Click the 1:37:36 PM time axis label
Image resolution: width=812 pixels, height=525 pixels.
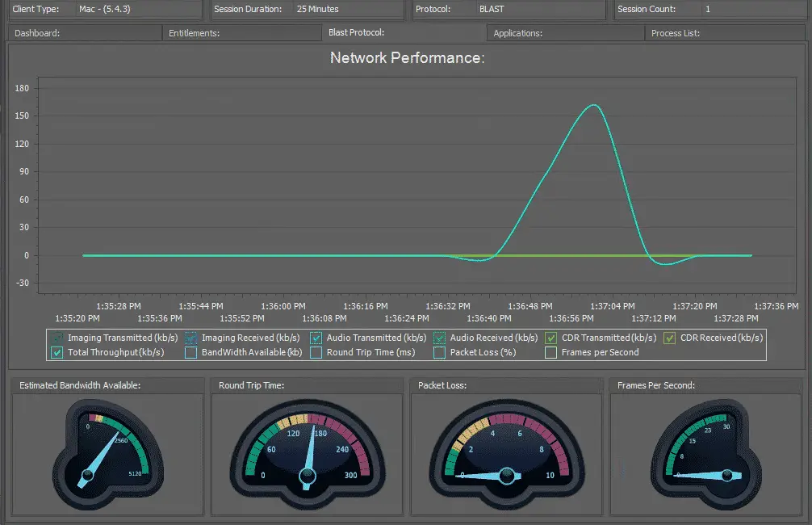pos(776,306)
